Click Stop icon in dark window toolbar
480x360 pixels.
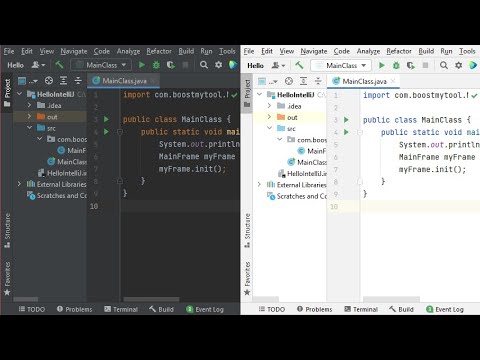[185, 65]
